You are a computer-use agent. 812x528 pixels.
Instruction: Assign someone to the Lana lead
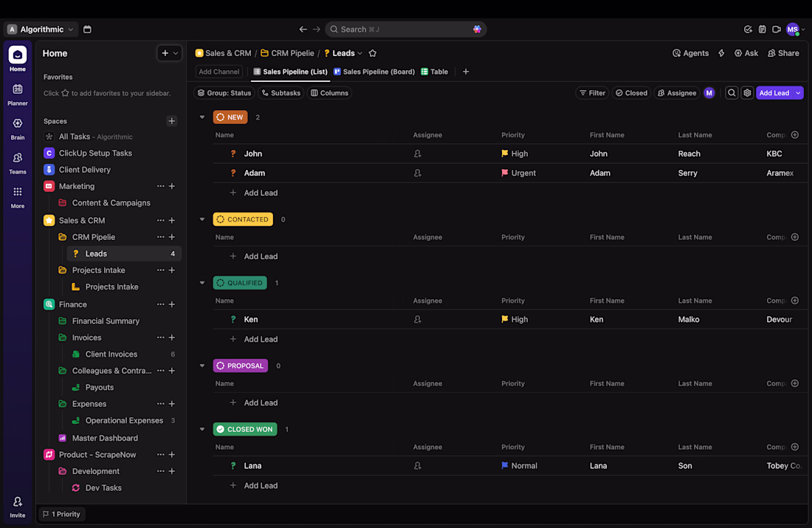pos(417,465)
